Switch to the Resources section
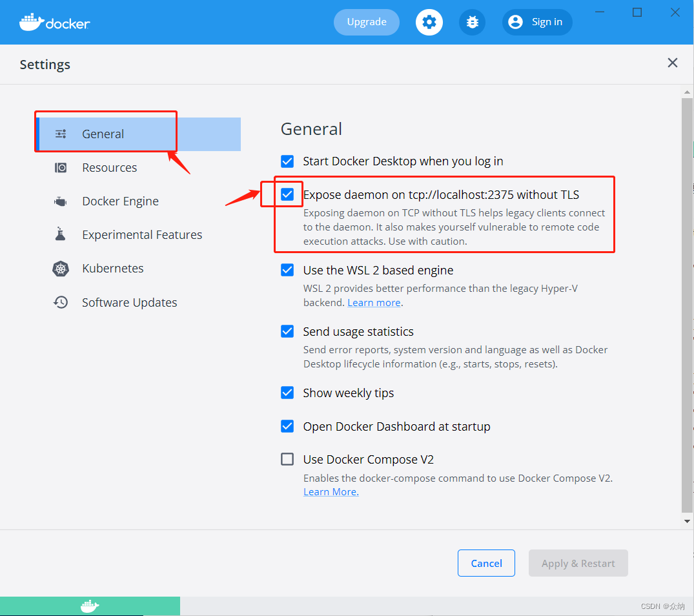This screenshot has height=616, width=694. click(109, 167)
